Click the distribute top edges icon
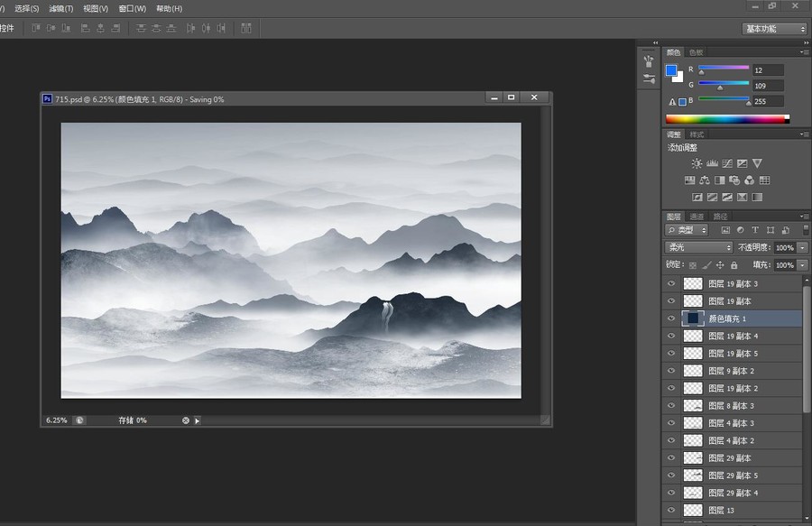The height and width of the screenshot is (526, 812). 141,28
